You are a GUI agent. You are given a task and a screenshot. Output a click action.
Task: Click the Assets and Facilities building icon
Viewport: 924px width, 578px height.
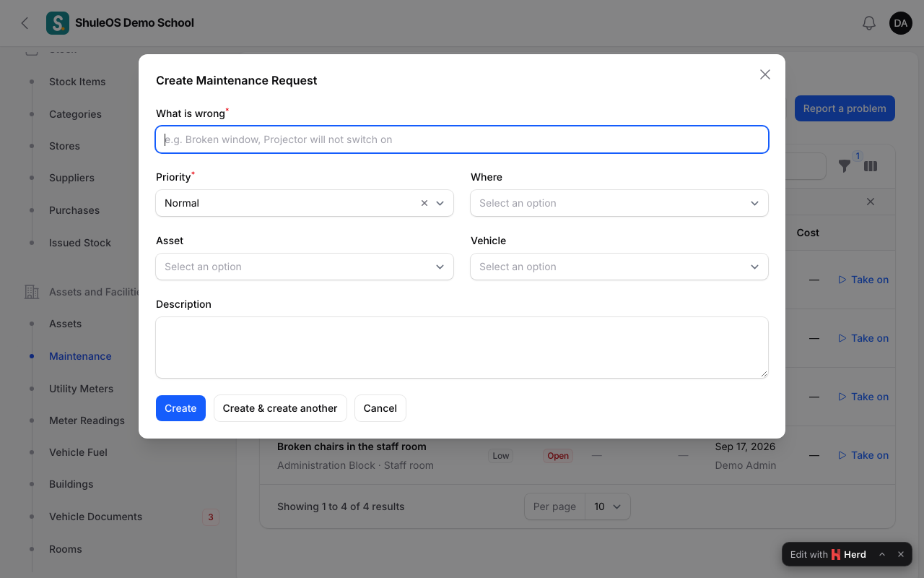pyautogui.click(x=32, y=292)
